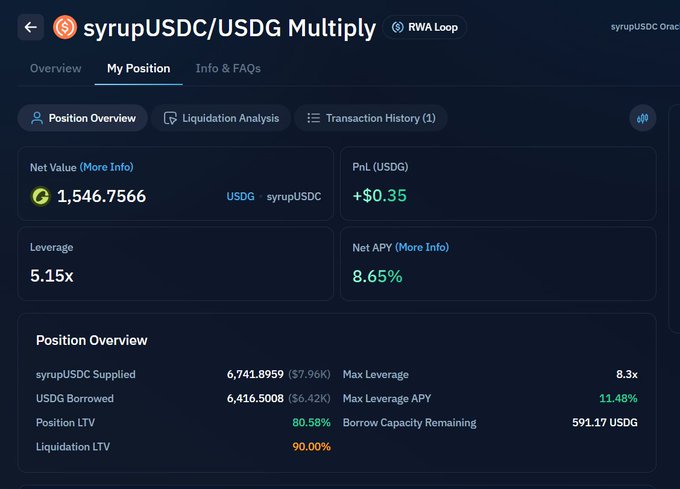Click the list icon on Transaction History
The height and width of the screenshot is (489, 680).
(x=314, y=118)
